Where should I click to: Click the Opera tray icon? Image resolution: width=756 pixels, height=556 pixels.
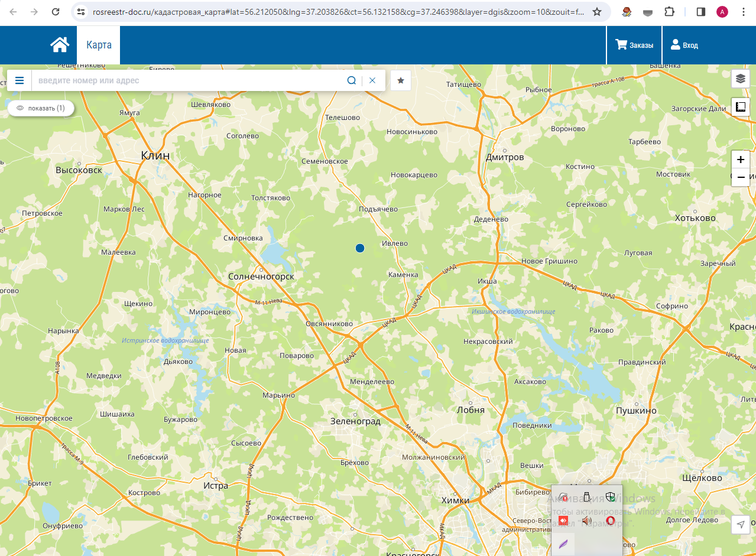(x=611, y=520)
